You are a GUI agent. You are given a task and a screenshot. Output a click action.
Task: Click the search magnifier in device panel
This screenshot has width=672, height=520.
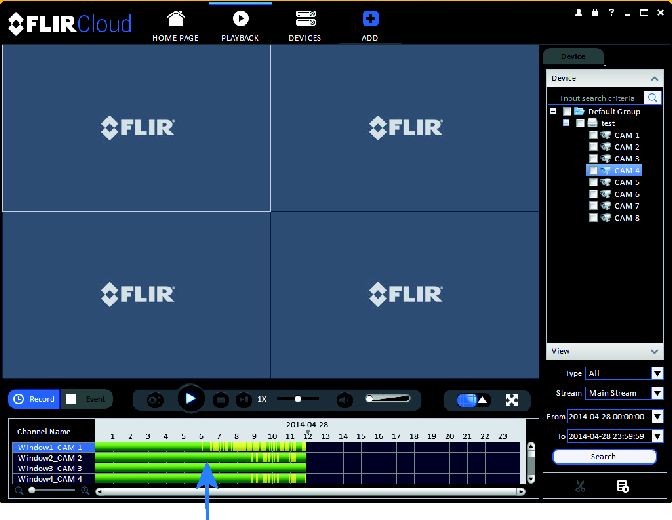pos(652,98)
